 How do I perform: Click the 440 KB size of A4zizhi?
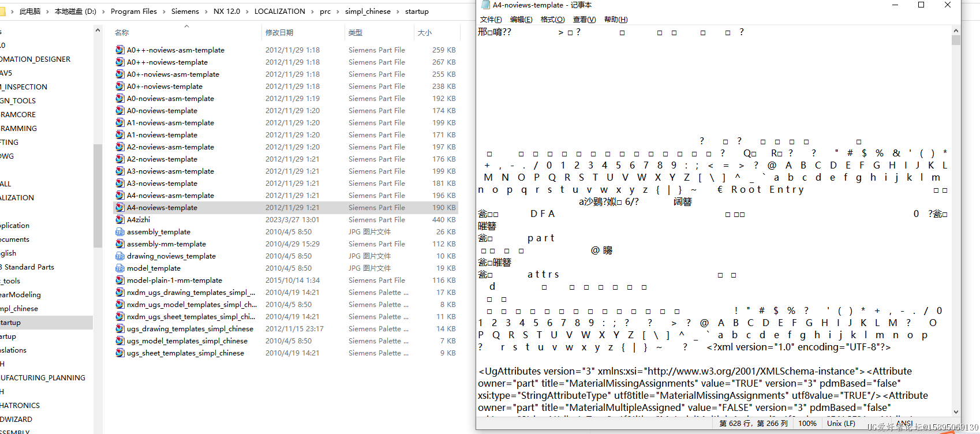click(x=444, y=219)
